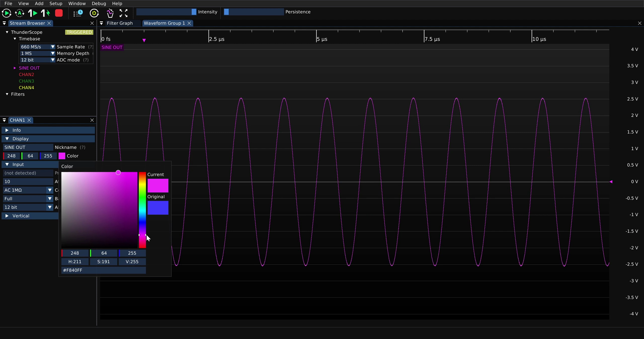The height and width of the screenshot is (339, 644).
Task: Open the 1 MS Memory Depth dropdown
Action: [x=37, y=53]
